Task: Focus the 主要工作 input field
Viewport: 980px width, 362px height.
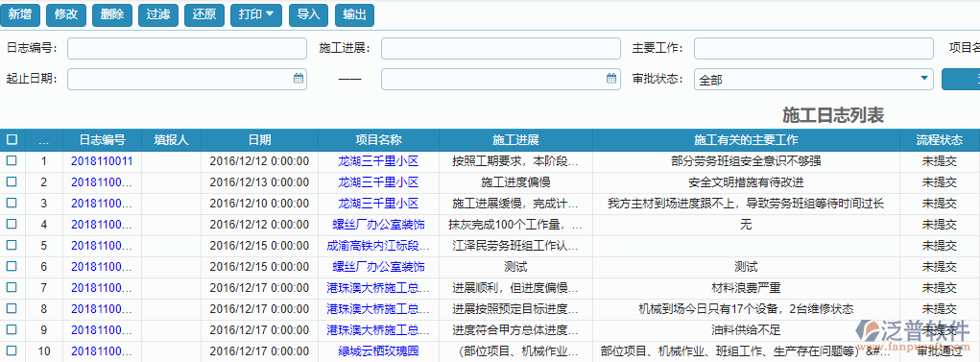Action: (813, 48)
